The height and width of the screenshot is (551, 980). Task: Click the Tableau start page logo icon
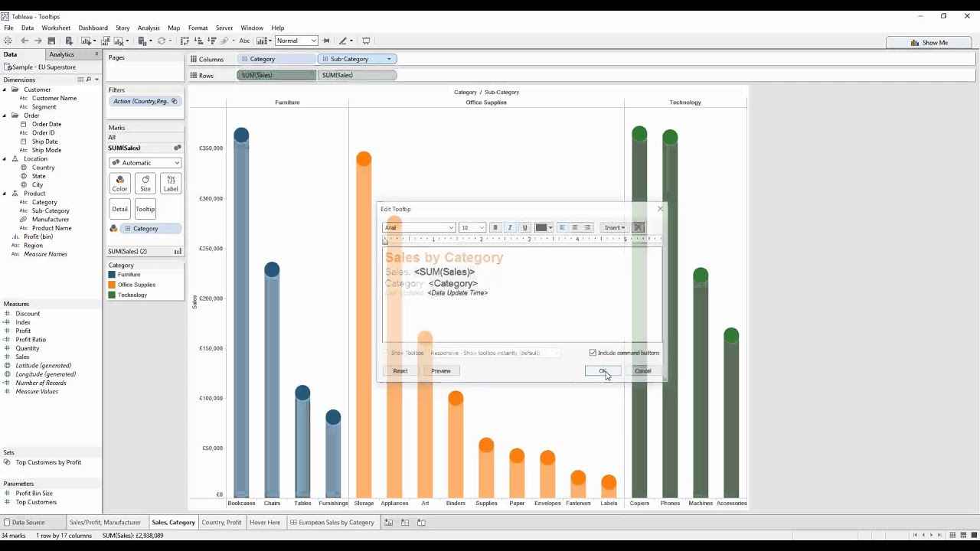click(8, 41)
